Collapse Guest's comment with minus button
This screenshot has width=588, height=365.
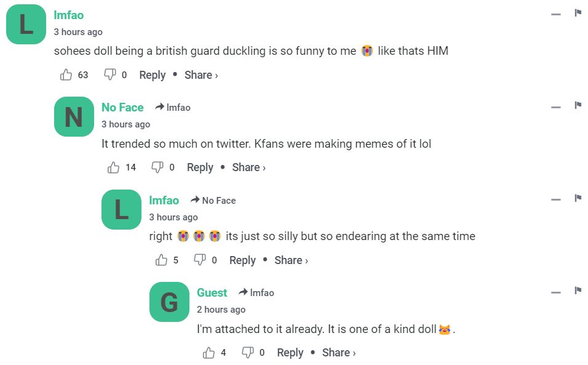(x=556, y=292)
